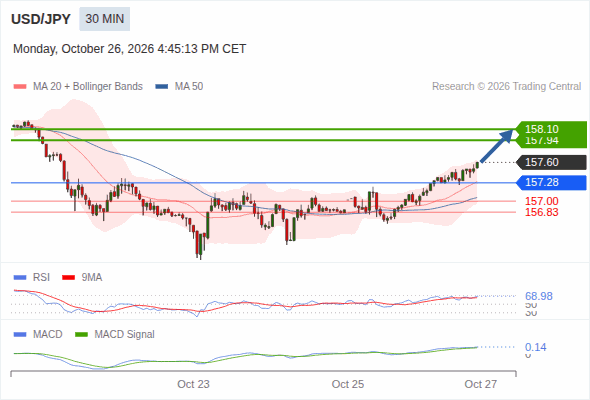Click the 68.98 RSI value
The width and height of the screenshot is (590, 400).
point(539,296)
